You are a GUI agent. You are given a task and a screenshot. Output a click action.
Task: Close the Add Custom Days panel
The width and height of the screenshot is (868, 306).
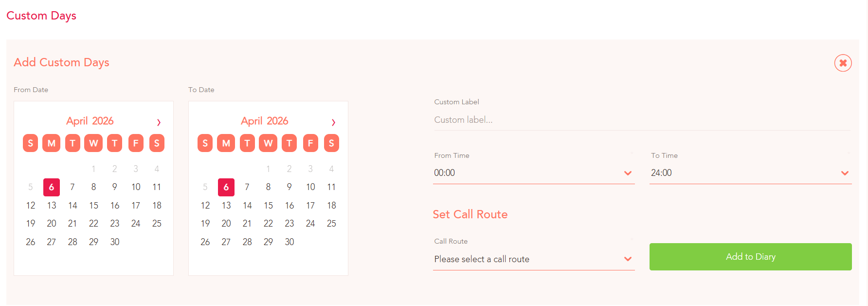pos(843,63)
